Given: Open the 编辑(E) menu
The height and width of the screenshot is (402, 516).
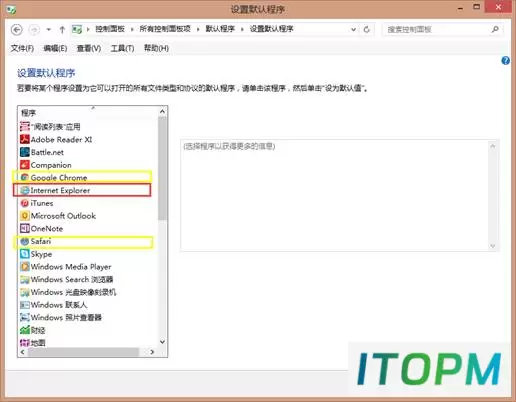Looking at the screenshot, I should [55, 48].
